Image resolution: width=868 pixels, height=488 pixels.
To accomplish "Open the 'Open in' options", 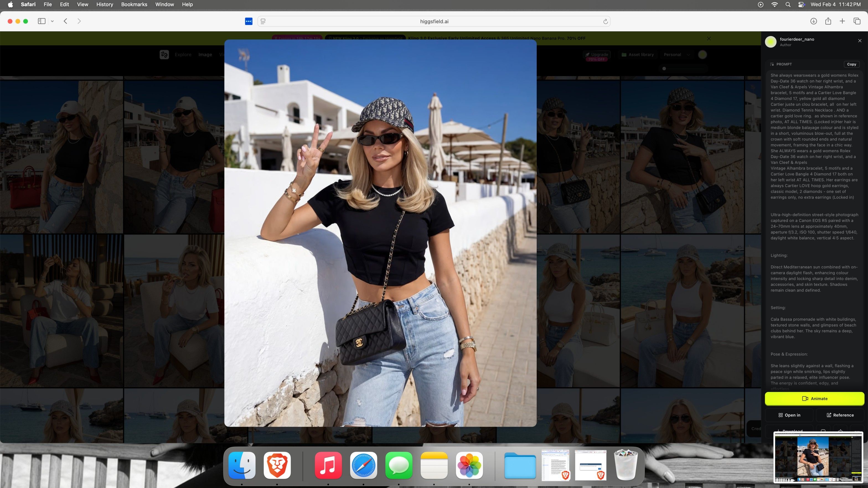I will coord(789,415).
